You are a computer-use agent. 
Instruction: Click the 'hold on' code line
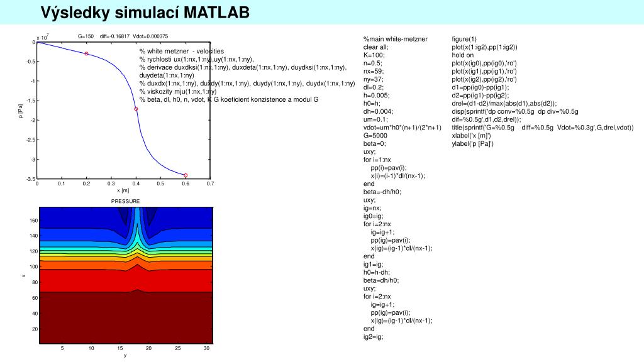tap(462, 55)
